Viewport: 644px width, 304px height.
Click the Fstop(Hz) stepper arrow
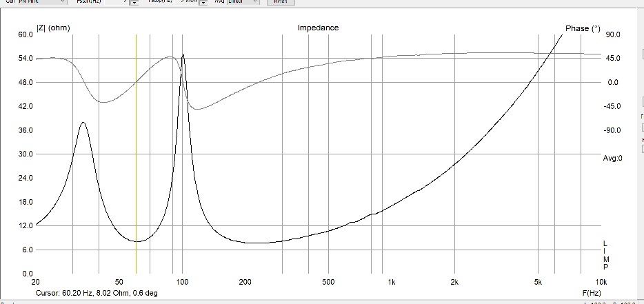203,2
